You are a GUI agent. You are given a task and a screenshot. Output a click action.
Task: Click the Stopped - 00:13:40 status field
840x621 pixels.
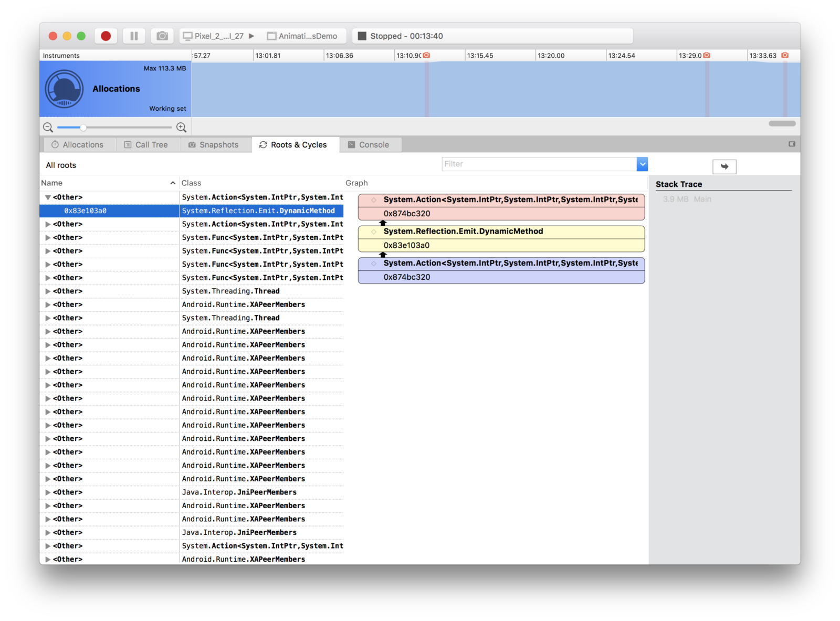pyautogui.click(x=492, y=36)
